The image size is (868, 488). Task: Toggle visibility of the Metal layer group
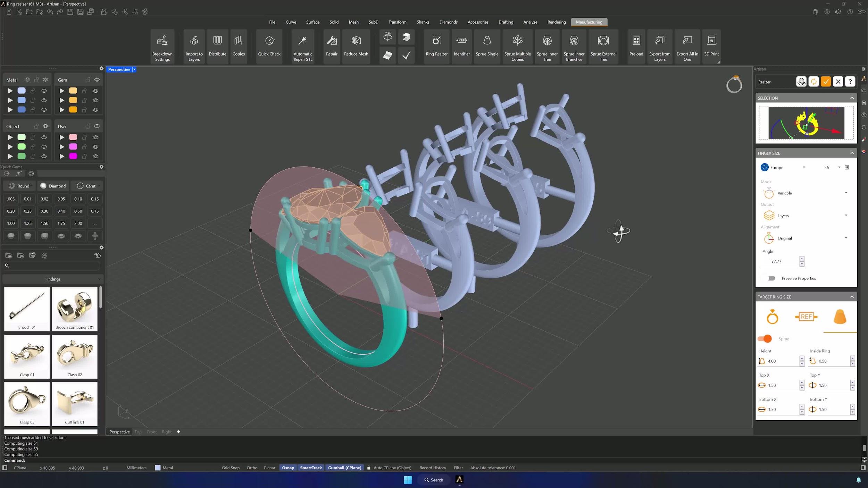point(45,79)
